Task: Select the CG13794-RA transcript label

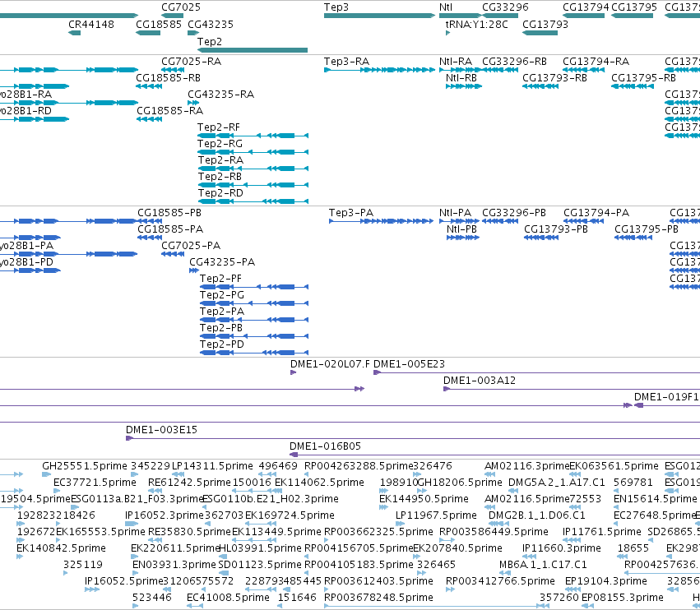Action: pyautogui.click(x=596, y=61)
